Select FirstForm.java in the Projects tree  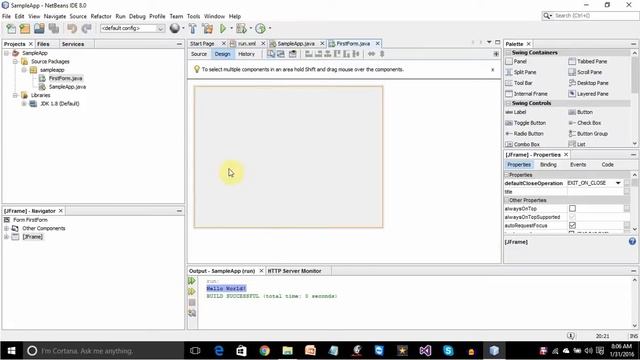coord(65,78)
